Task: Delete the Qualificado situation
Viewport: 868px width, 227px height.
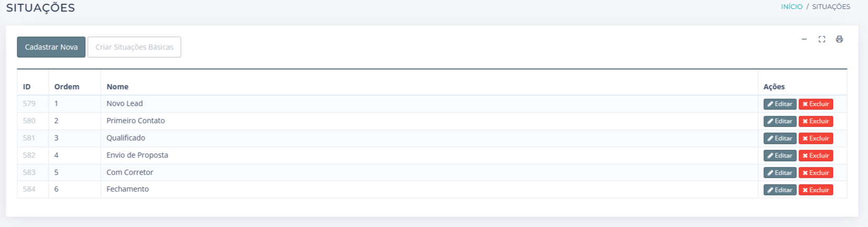Action: pyautogui.click(x=816, y=138)
